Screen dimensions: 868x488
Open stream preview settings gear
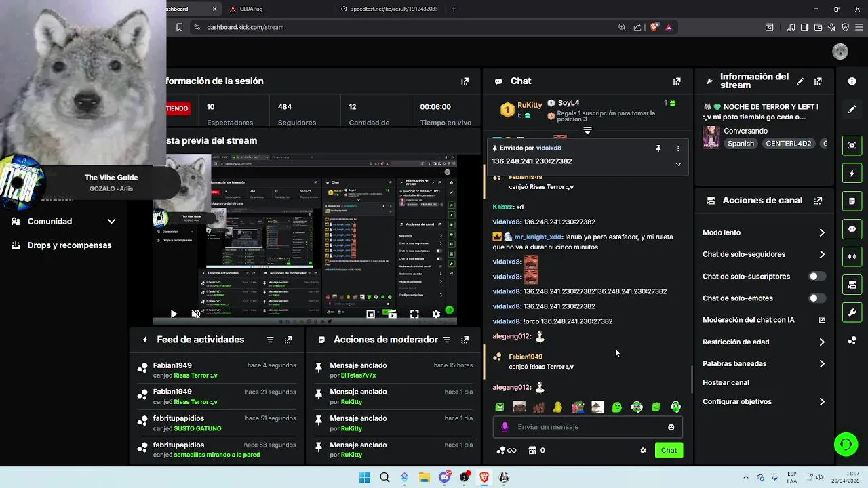click(436, 314)
